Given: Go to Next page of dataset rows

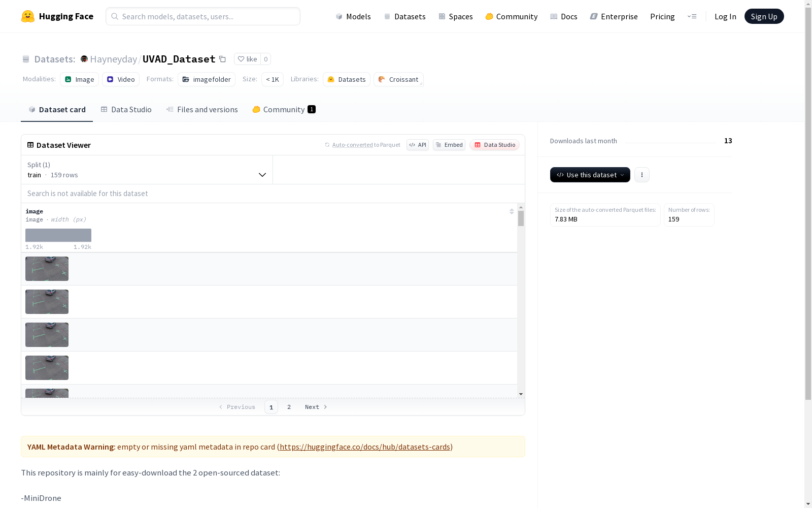Looking at the screenshot, I should [x=316, y=407].
